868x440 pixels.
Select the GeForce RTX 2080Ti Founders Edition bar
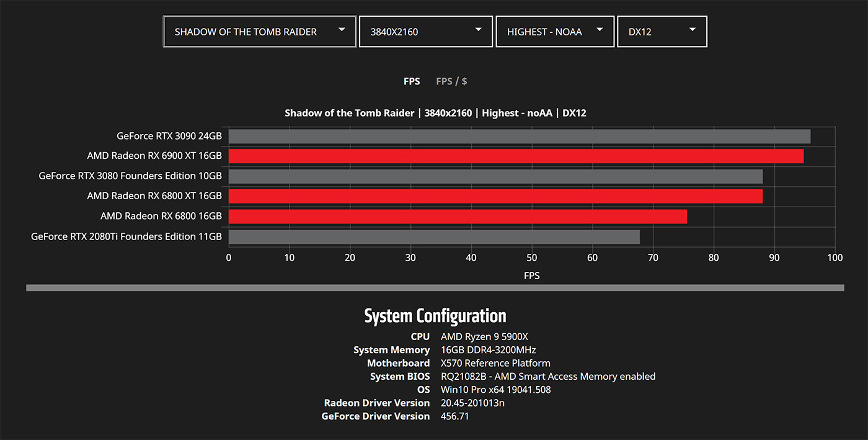tap(434, 236)
